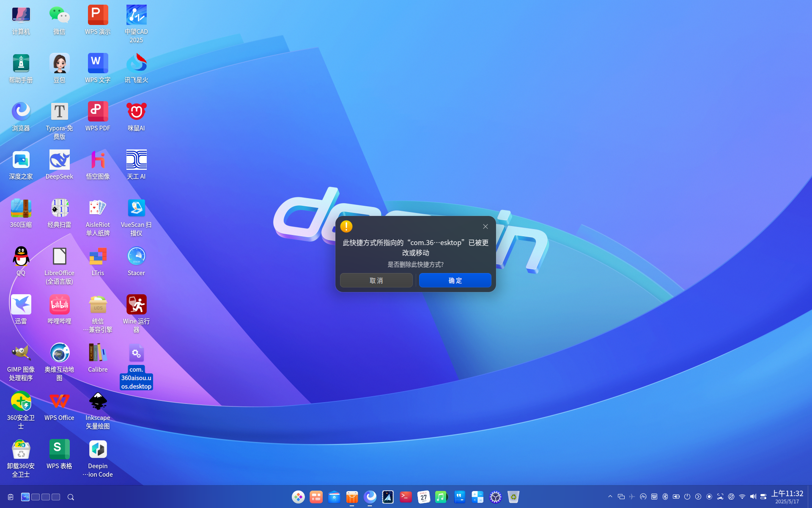Viewport: 812px width, 508px height.
Task: Click the Wine 运行器 desktop icon
Action: (x=136, y=314)
